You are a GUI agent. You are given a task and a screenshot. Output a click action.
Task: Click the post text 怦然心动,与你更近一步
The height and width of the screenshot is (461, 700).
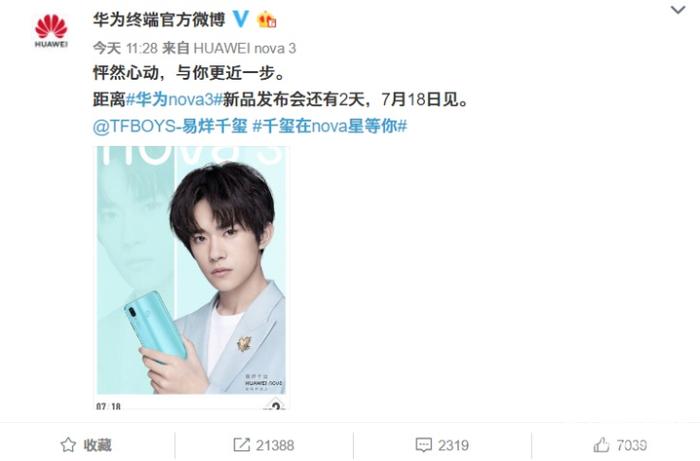[189, 72]
